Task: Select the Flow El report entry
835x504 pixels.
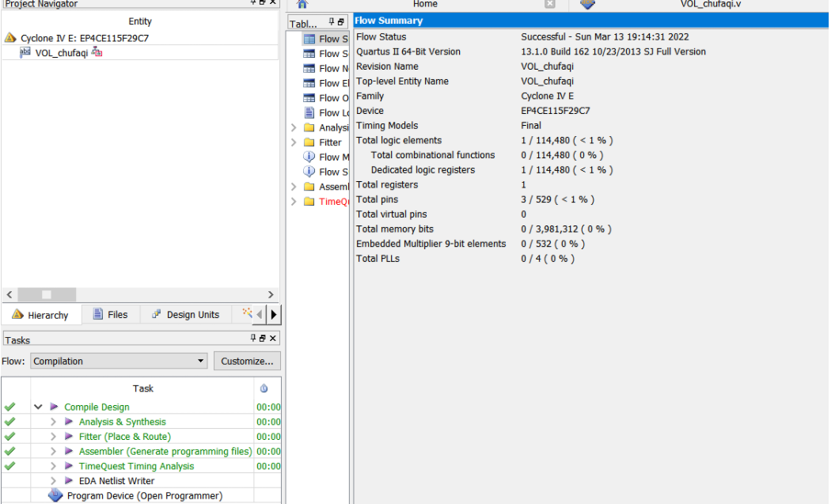Action: [325, 83]
